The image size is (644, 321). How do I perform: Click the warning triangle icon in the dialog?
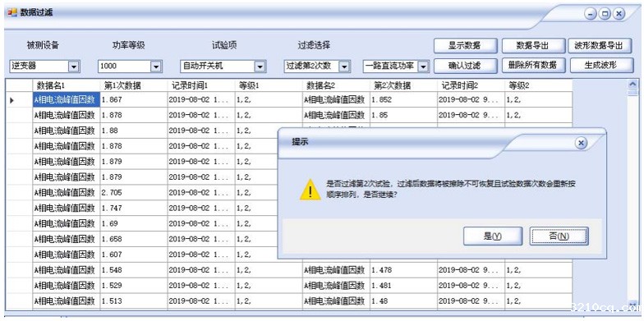(x=310, y=190)
